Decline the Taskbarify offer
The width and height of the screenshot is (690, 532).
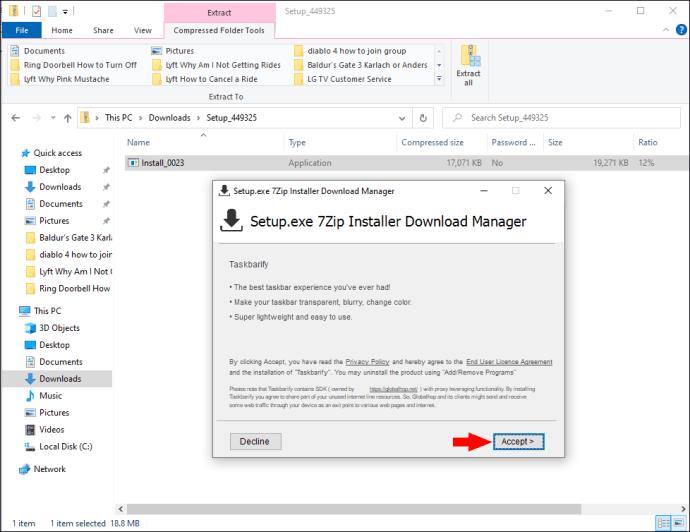(x=255, y=441)
